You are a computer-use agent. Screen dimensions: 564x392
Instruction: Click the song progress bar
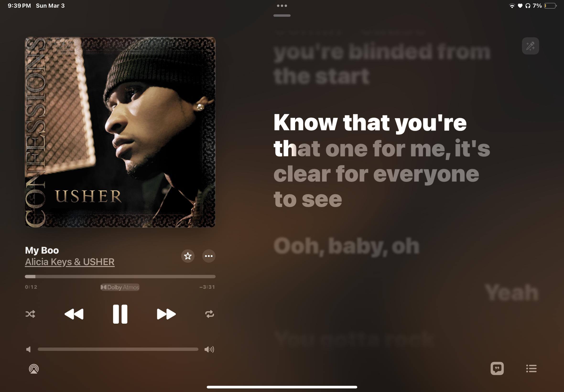pyautogui.click(x=120, y=277)
